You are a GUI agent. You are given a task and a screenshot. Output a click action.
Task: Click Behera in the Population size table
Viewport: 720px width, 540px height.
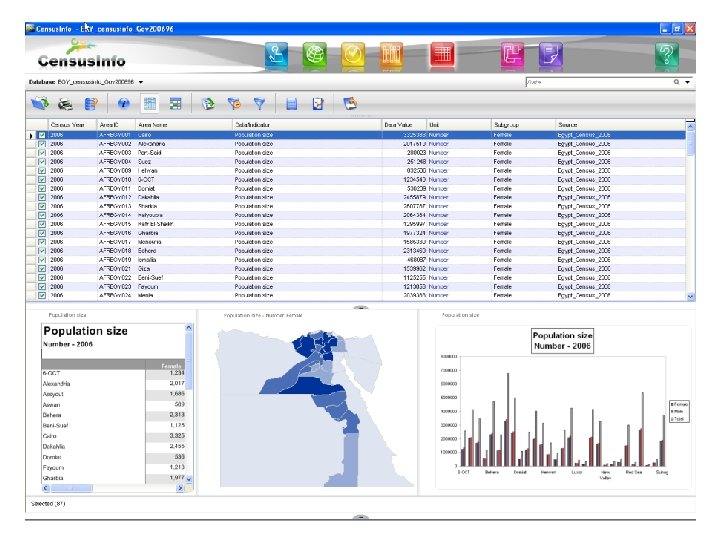tap(52, 415)
